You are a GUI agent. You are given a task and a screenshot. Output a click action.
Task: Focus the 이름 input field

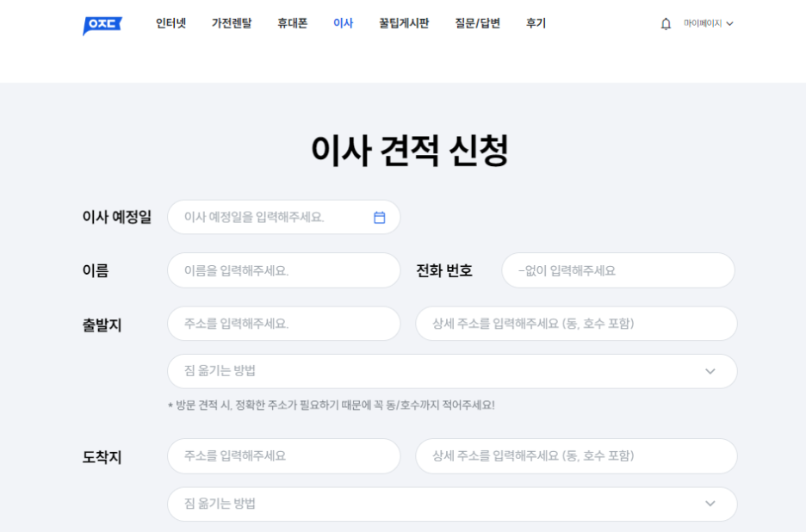coord(284,270)
